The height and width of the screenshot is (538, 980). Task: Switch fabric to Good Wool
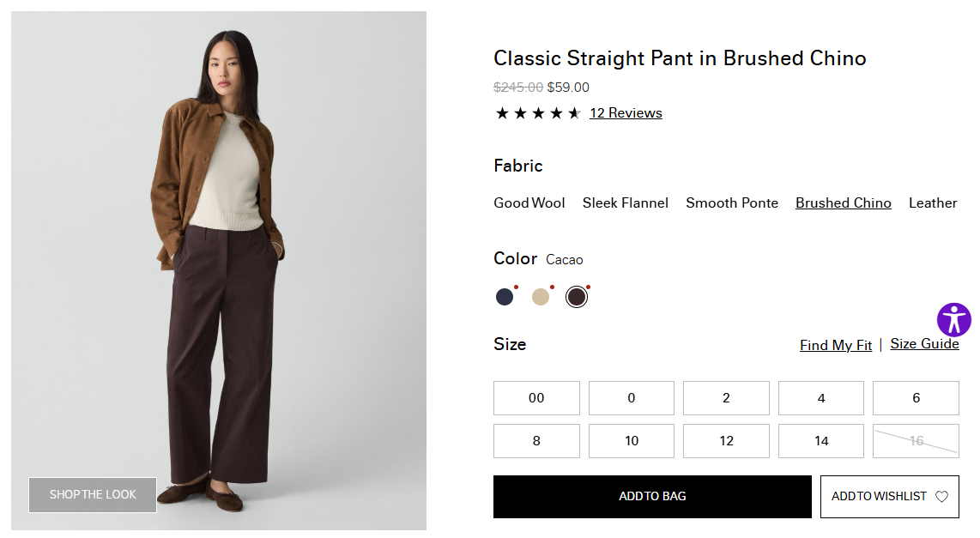pos(529,203)
